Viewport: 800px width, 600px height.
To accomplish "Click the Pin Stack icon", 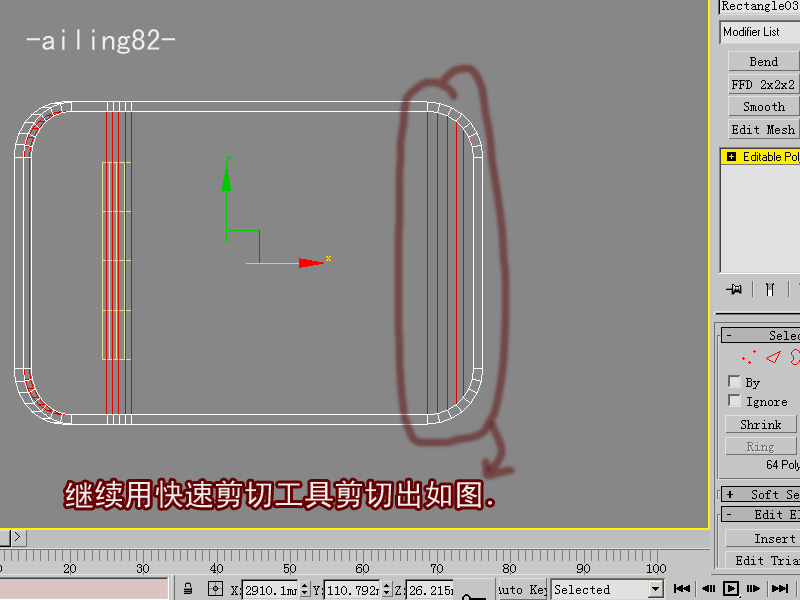I will click(x=734, y=289).
